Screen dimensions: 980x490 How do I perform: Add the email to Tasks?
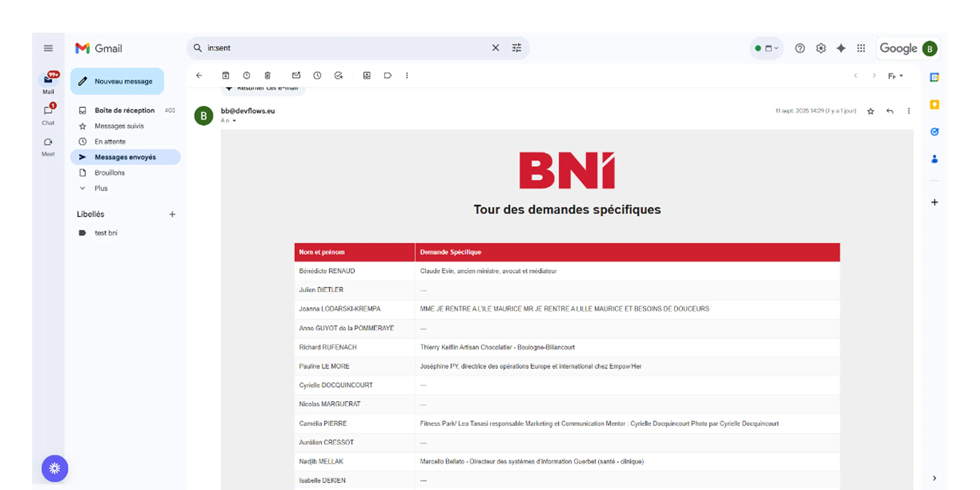click(x=339, y=76)
